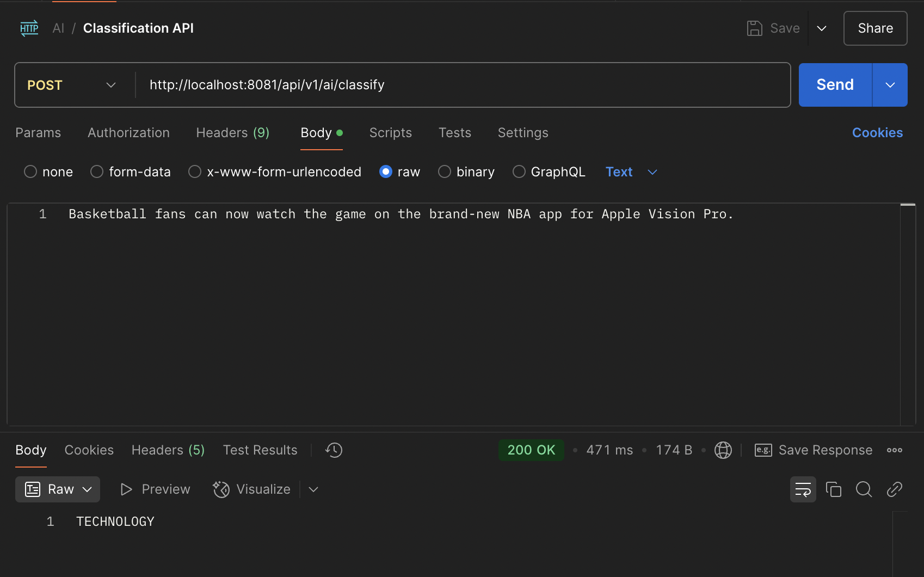The width and height of the screenshot is (924, 577).
Task: Click the AI collection breadcrumb
Action: tap(58, 28)
